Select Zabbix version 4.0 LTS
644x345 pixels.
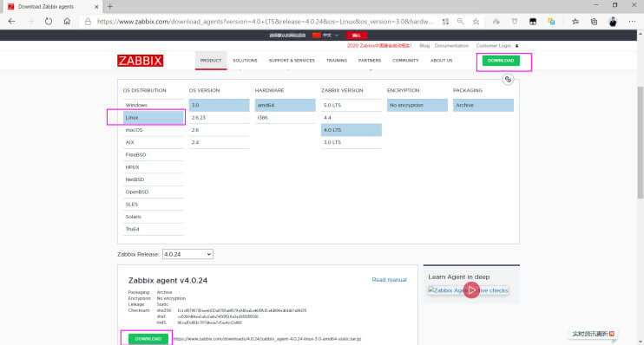(352, 130)
